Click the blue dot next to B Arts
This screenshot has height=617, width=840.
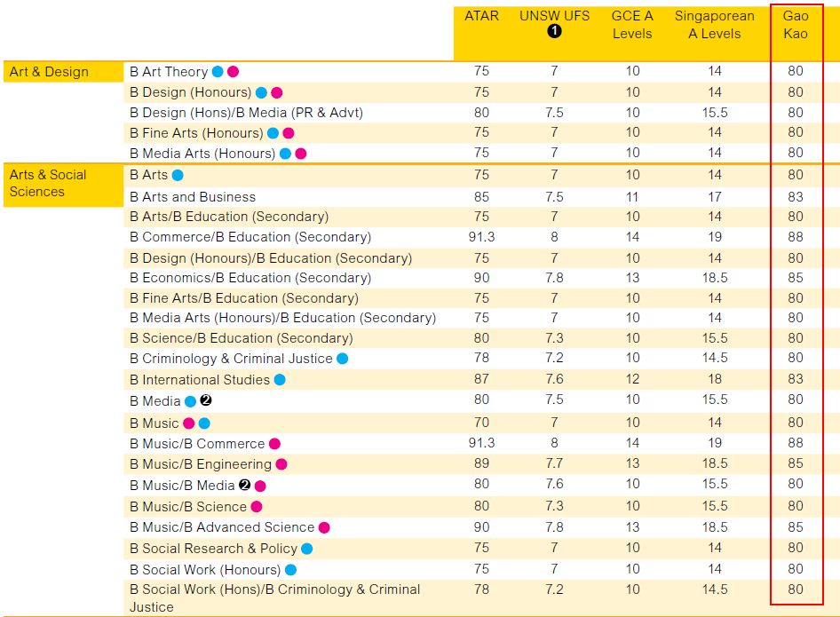pyautogui.click(x=178, y=175)
